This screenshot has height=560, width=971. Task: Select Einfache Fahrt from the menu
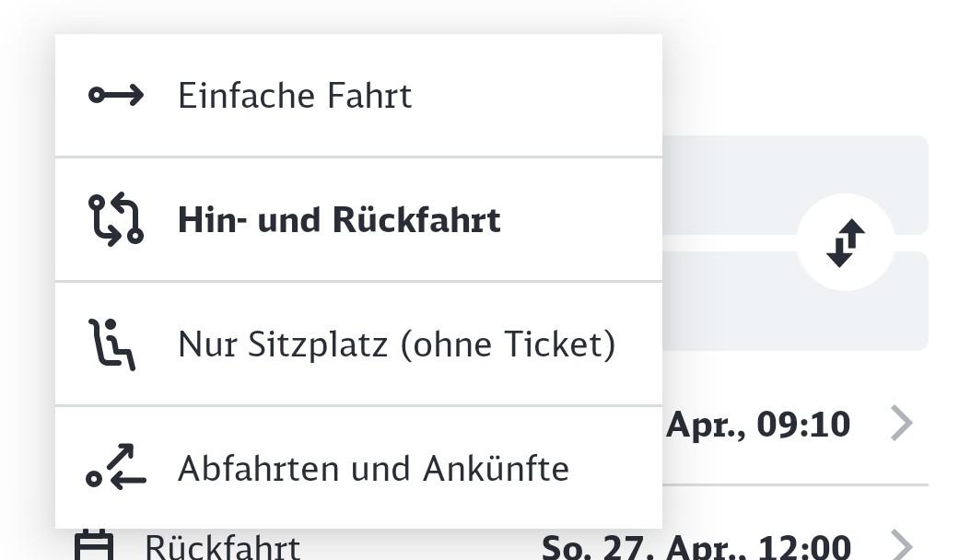click(295, 96)
